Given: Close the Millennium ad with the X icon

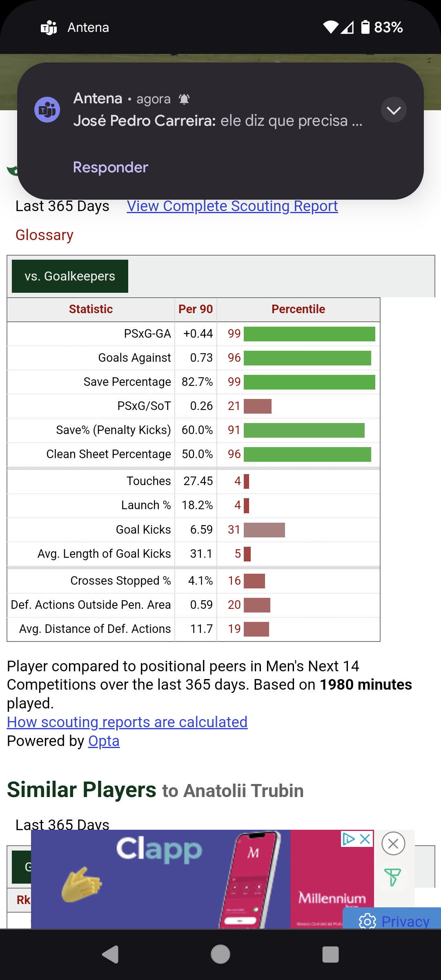Looking at the screenshot, I should coord(365,839).
